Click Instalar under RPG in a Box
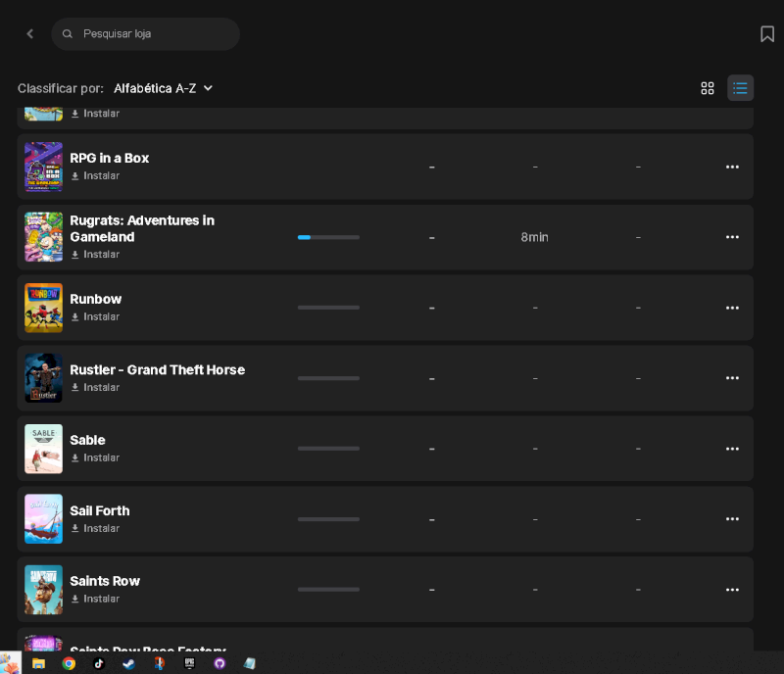 pos(95,176)
